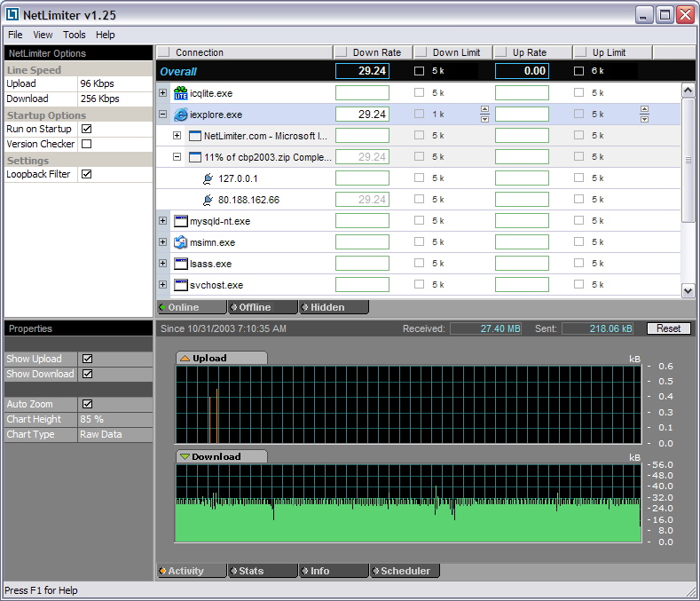Click the Chart Height 85 % value
Screen dimensions: 700x601
click(x=115, y=419)
